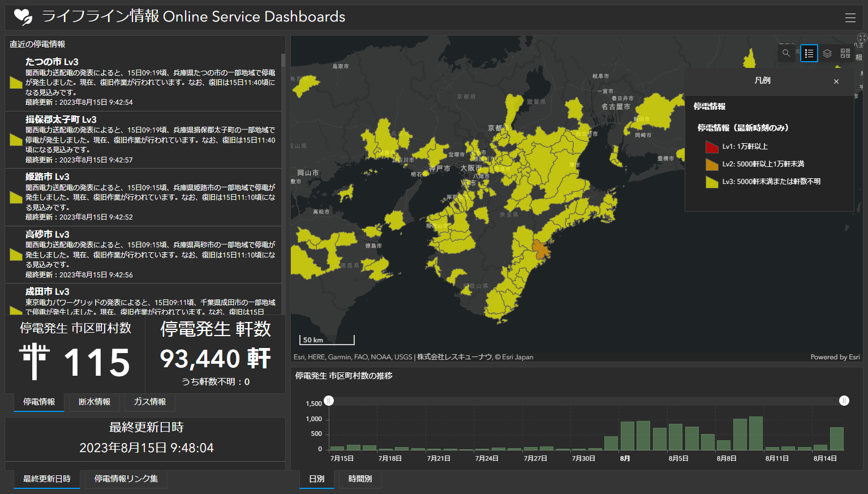Switch to the ガス情報 tab
The height and width of the screenshot is (494, 868).
click(150, 402)
